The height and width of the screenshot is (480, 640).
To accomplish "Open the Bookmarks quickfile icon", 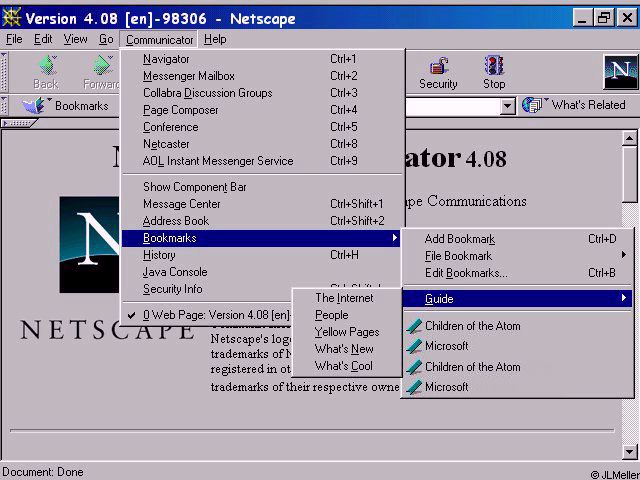I will [x=35, y=105].
